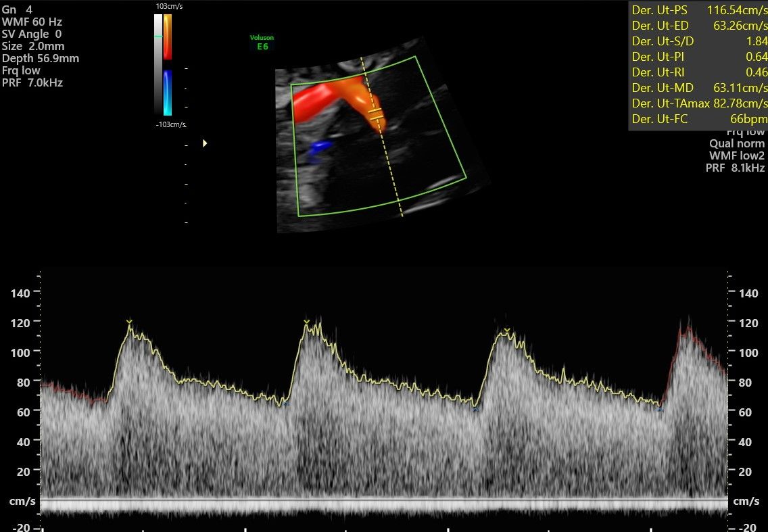Select the red-orange color velocity scale bar

168,37
